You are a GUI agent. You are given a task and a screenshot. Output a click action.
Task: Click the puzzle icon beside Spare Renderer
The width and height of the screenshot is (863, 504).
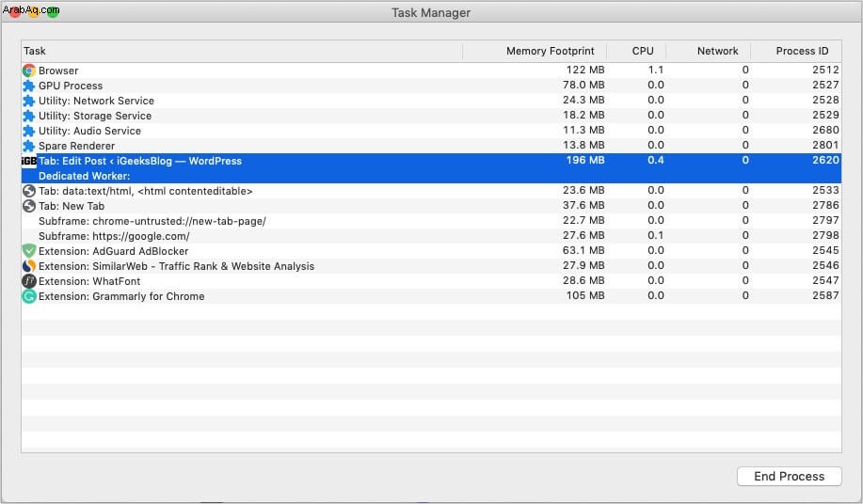pyautogui.click(x=29, y=146)
